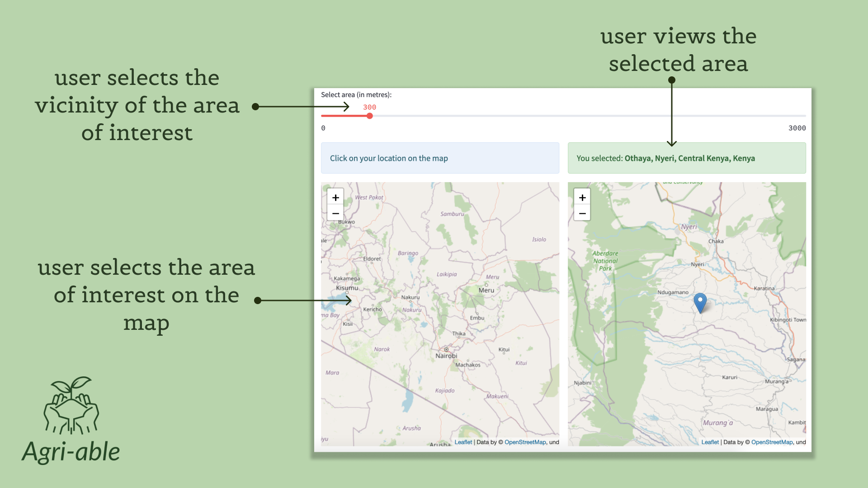
Task: Zoom in on the right map
Action: pos(582,197)
